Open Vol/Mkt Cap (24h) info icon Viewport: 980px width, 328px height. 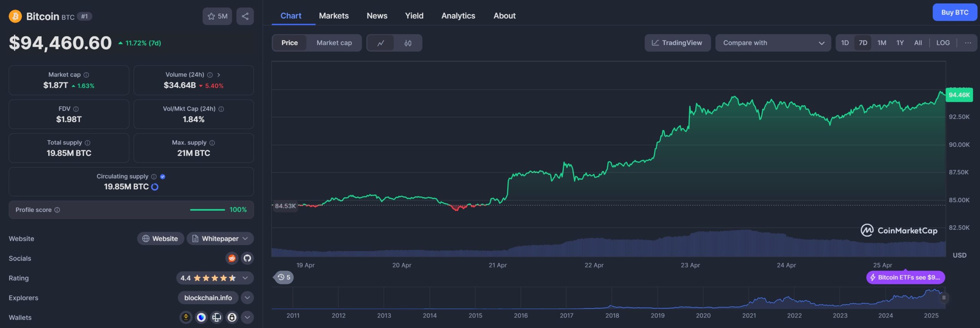(x=221, y=109)
